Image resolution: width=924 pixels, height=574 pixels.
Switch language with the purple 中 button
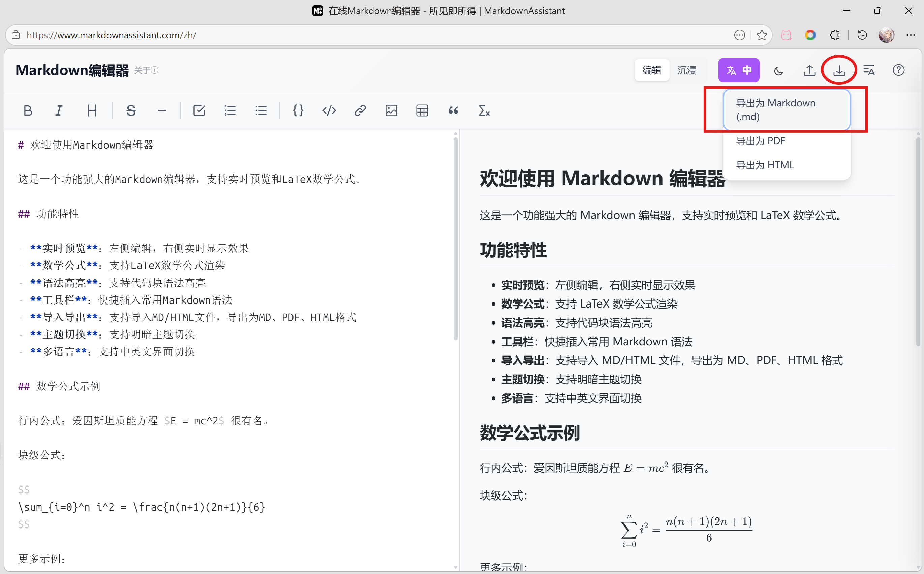point(739,70)
